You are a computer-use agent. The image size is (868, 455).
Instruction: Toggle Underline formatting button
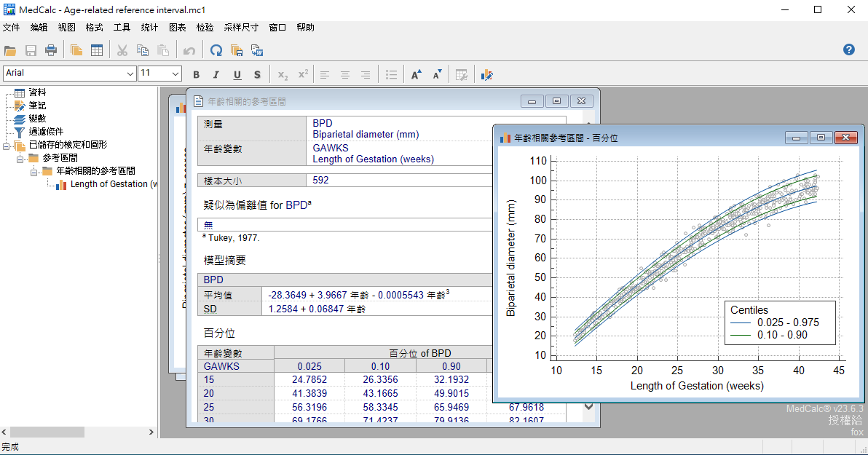pos(237,75)
